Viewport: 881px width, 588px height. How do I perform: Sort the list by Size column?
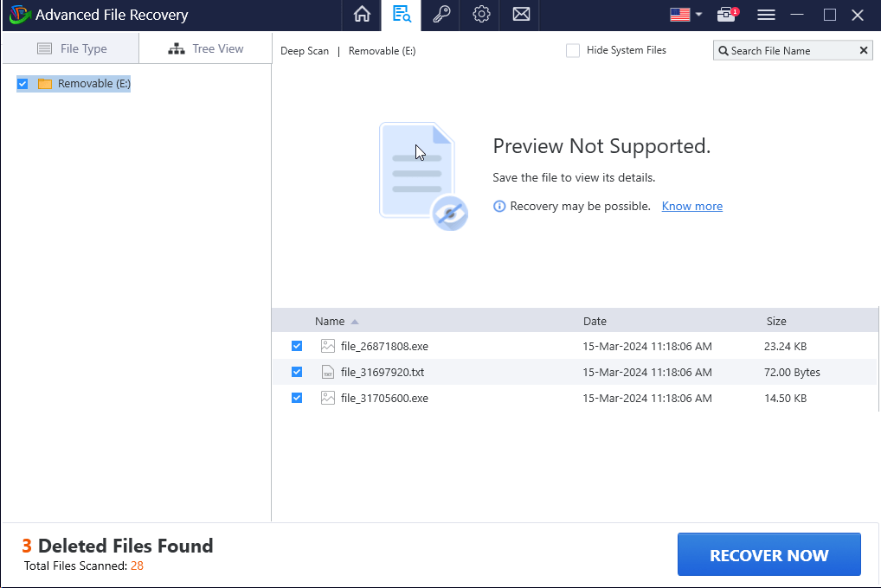tap(776, 321)
